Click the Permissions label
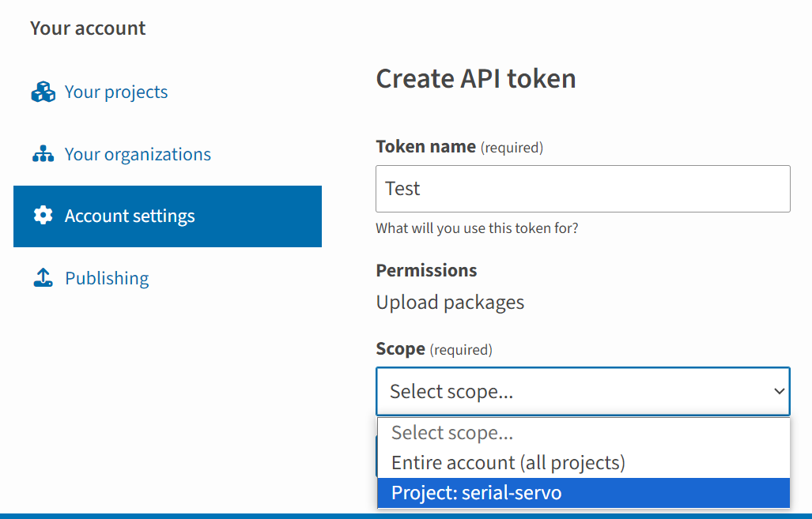This screenshot has height=519, width=812. [426, 271]
